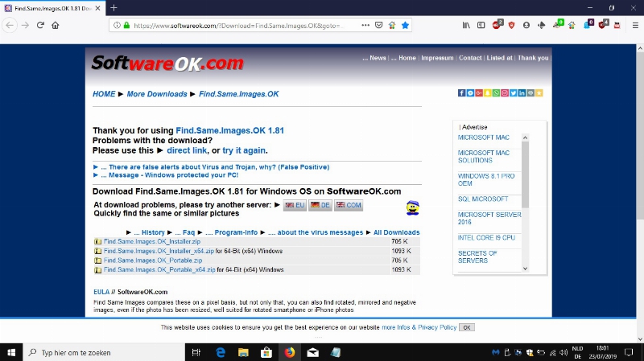Image resolution: width=644 pixels, height=361 pixels.
Task: Open Microsoft Edge from the taskbar
Action: [x=220, y=352]
